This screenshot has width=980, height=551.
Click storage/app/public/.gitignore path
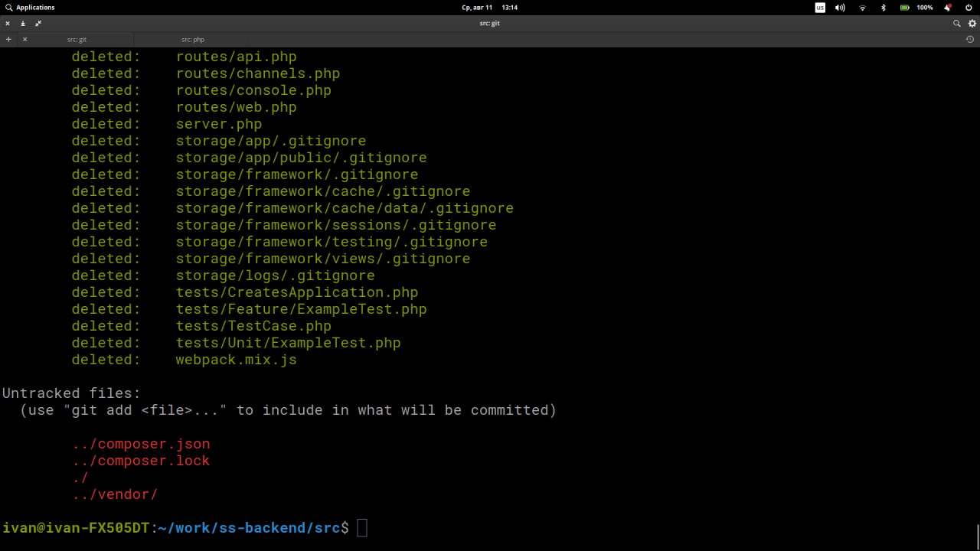click(x=301, y=158)
